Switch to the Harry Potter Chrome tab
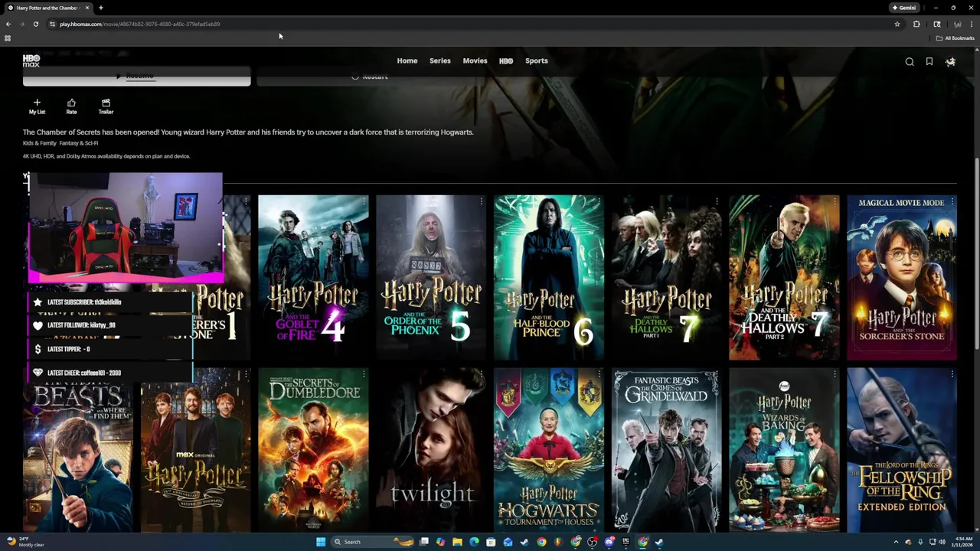The width and height of the screenshot is (980, 551). (47, 8)
